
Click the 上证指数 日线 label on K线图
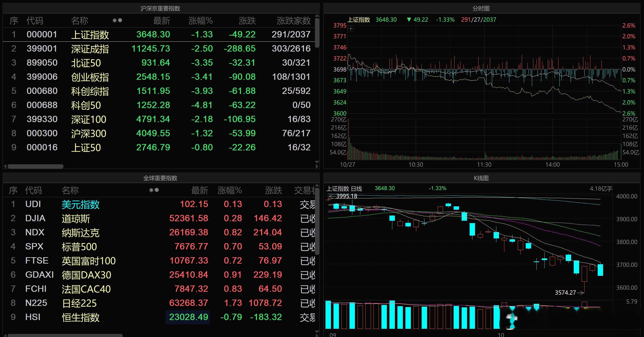(x=344, y=189)
